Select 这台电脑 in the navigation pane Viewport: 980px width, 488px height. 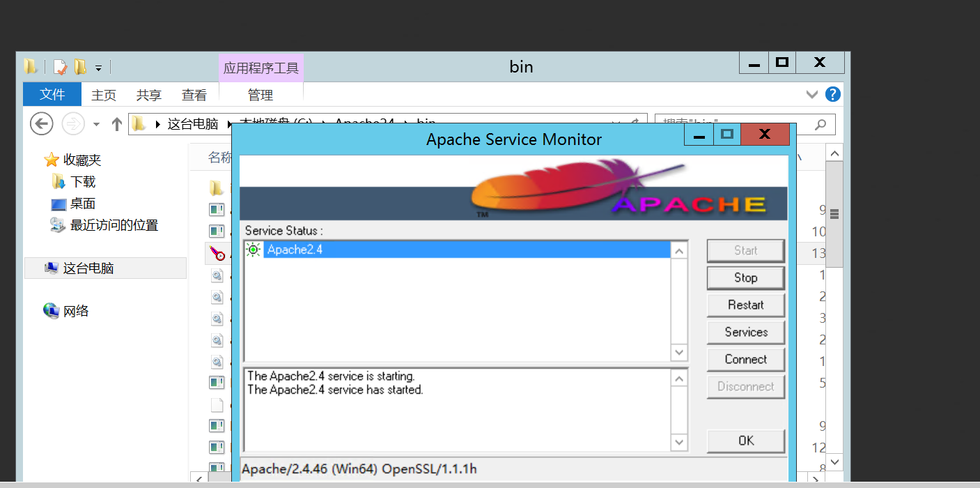coord(88,268)
